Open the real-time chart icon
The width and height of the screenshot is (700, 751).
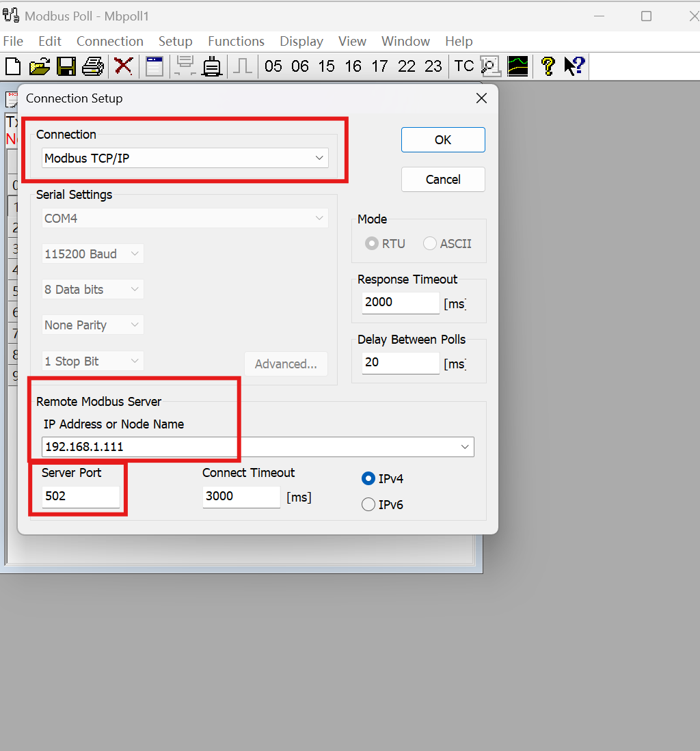[x=517, y=66]
